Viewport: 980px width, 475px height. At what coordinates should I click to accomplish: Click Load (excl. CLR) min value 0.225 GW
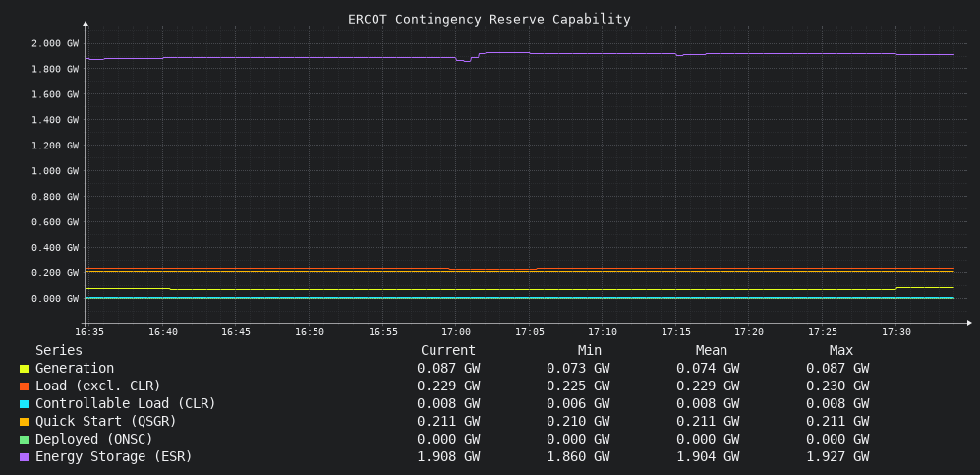pos(578,386)
